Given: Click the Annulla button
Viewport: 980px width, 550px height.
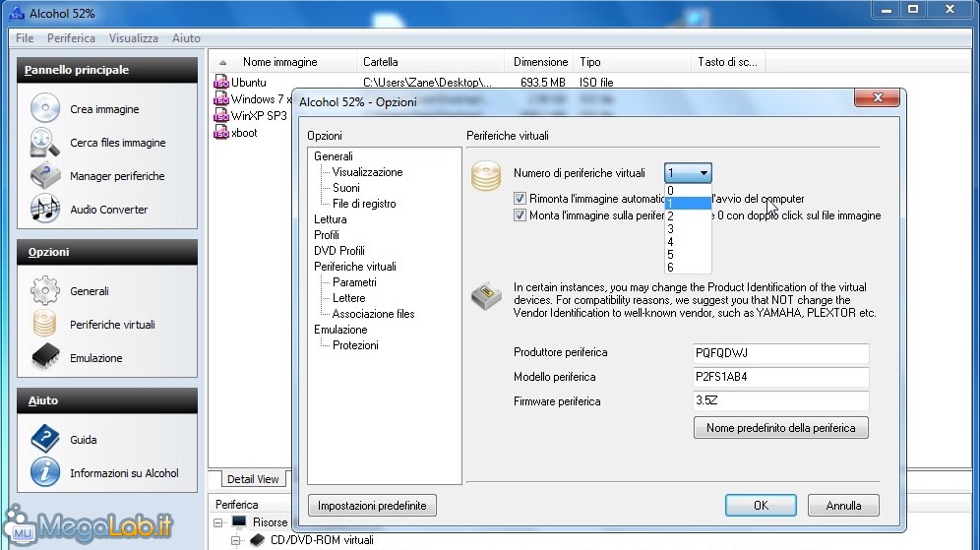Looking at the screenshot, I should click(x=843, y=505).
